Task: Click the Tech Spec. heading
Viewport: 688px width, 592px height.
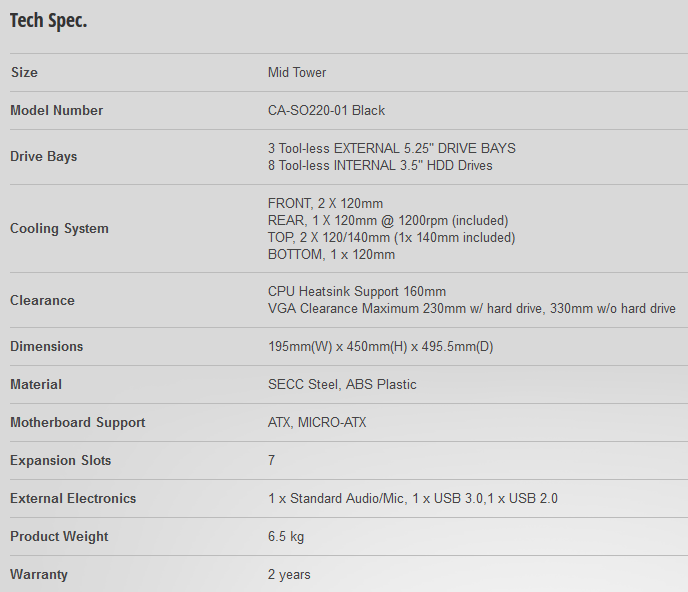Action: click(48, 21)
